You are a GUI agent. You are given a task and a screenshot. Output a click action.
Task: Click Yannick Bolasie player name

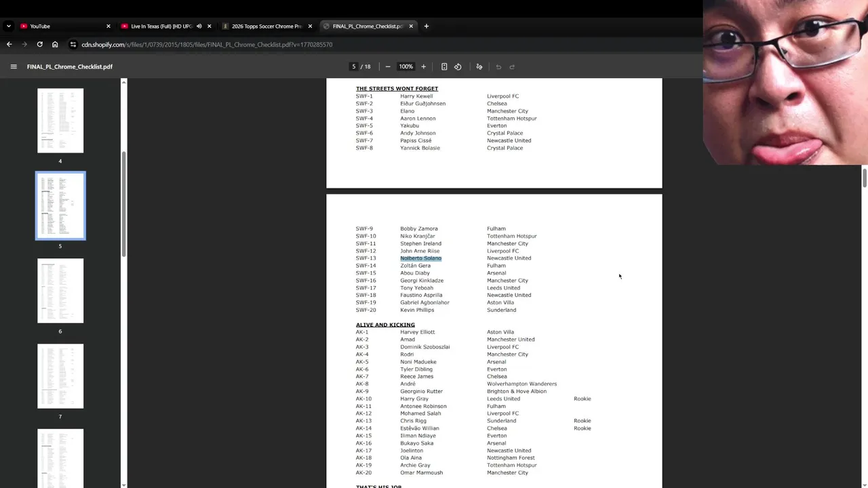420,148
